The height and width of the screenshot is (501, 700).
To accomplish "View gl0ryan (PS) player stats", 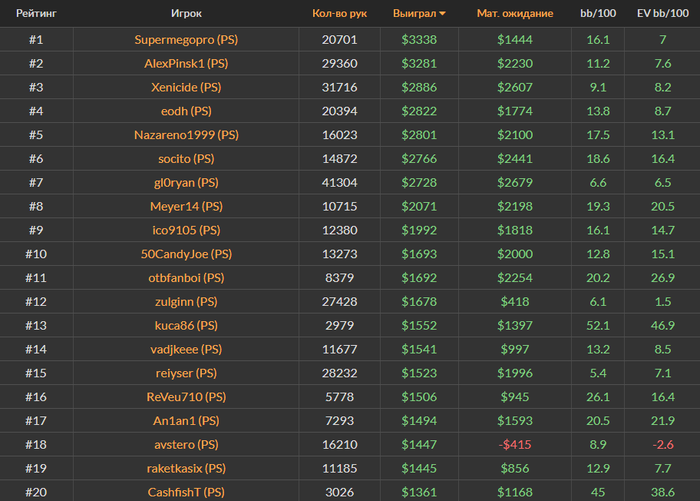I will point(186,183).
